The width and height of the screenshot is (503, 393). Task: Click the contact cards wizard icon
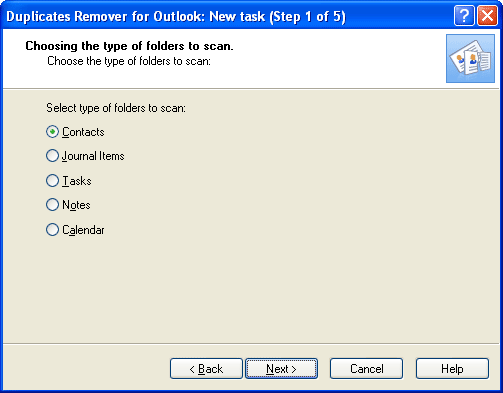470,58
